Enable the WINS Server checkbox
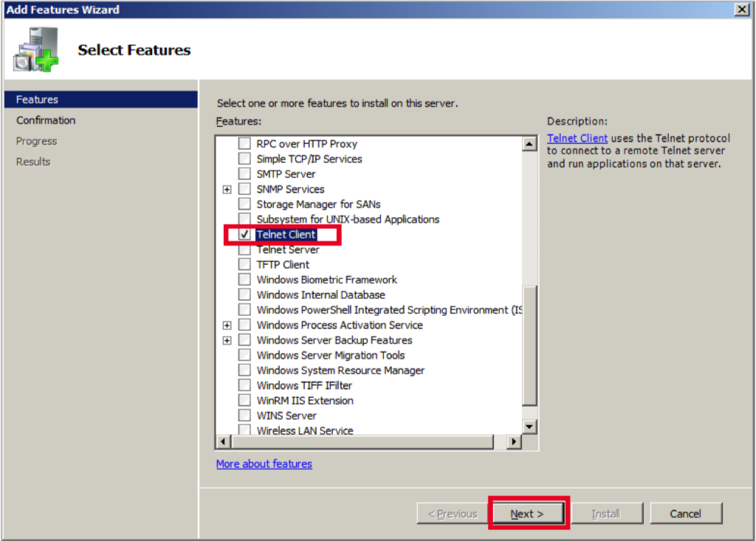This screenshot has height=541, width=756. pos(244,415)
